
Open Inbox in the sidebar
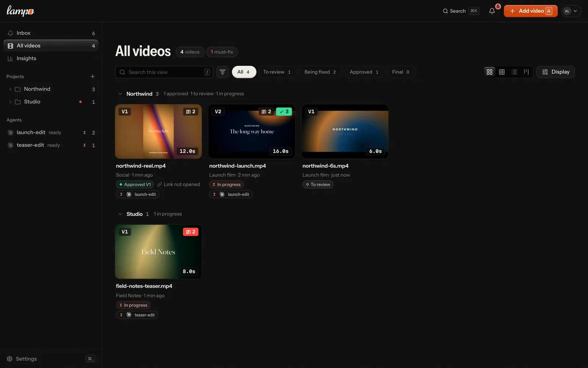pyautogui.click(x=51, y=33)
